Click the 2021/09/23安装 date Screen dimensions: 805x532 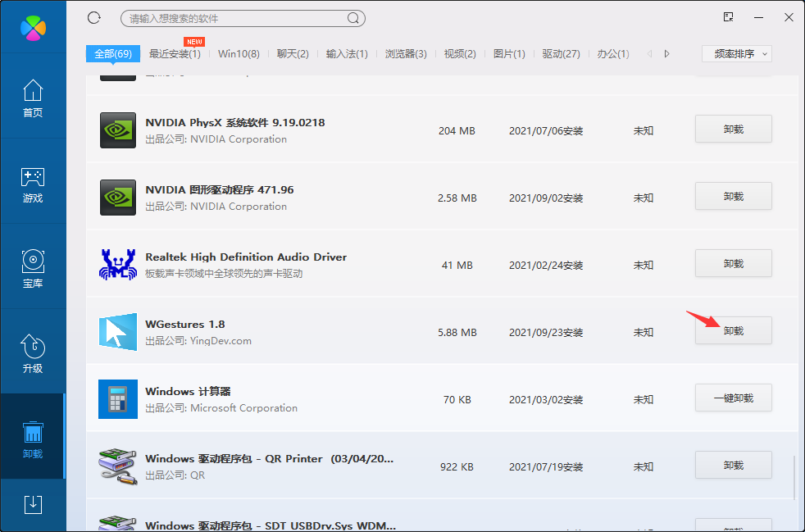tap(546, 333)
